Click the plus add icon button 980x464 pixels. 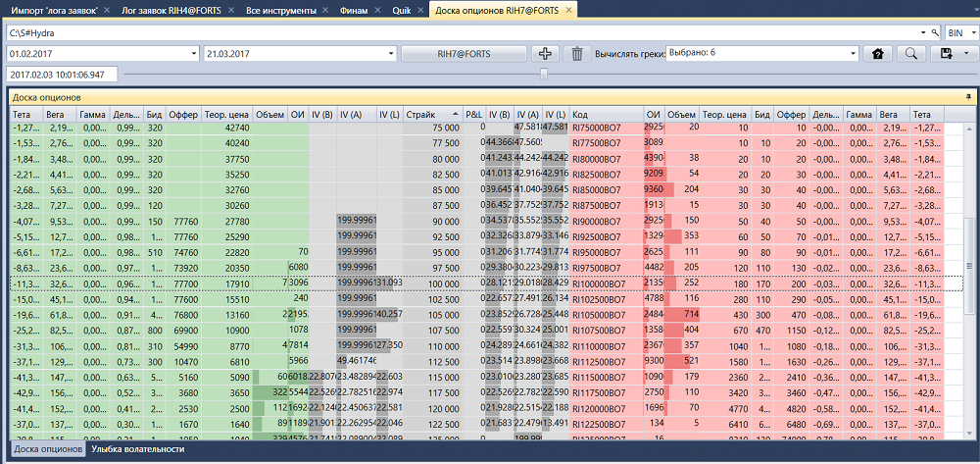[x=545, y=54]
